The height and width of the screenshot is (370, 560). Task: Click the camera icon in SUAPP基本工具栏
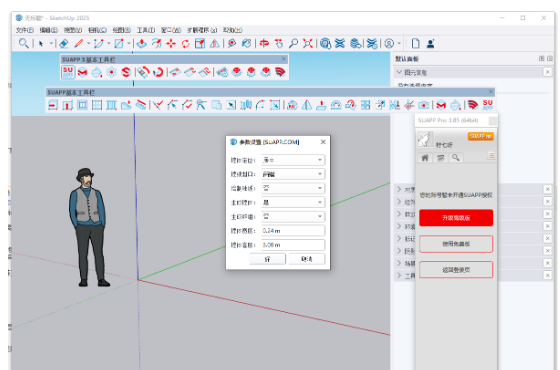pyautogui.click(x=424, y=105)
